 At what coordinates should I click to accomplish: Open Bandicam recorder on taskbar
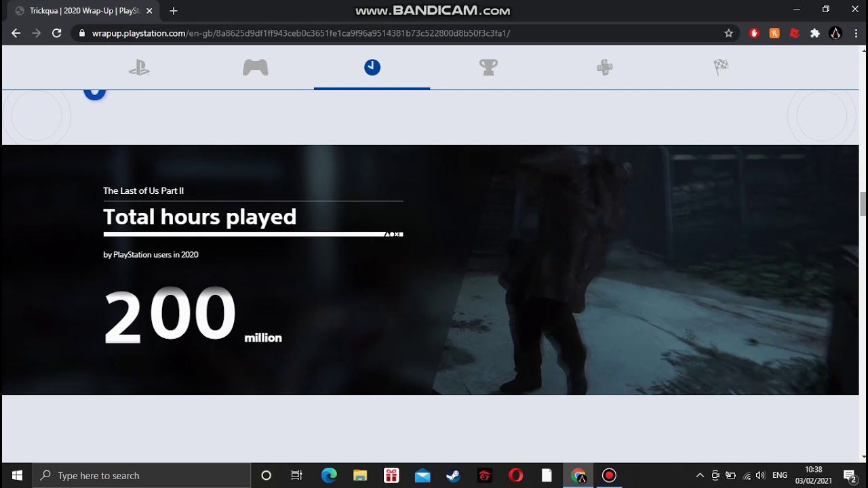(x=609, y=475)
